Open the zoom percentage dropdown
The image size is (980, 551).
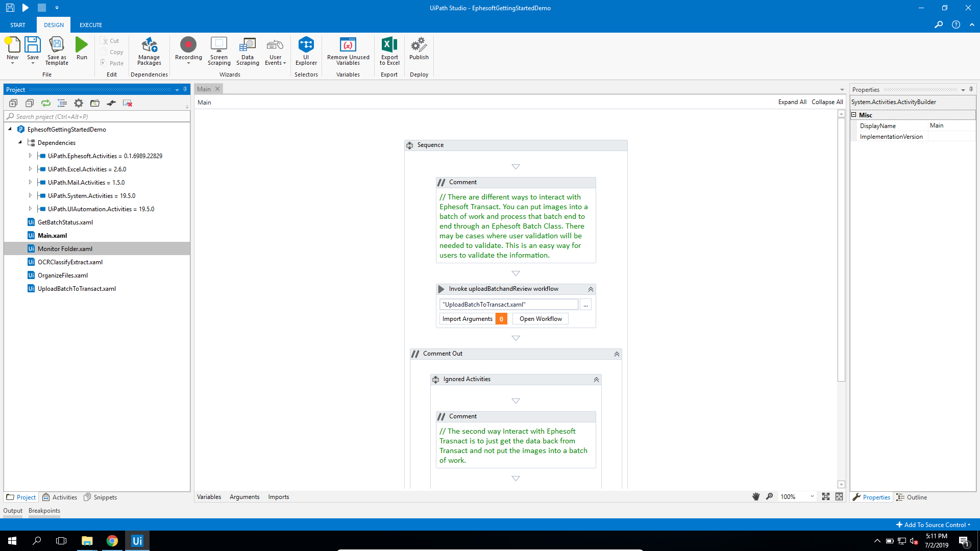(x=812, y=496)
